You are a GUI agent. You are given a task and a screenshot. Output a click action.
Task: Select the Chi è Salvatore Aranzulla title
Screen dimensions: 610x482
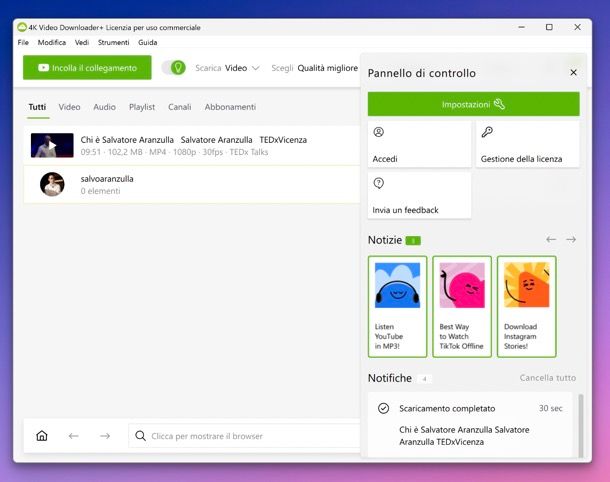pos(193,140)
